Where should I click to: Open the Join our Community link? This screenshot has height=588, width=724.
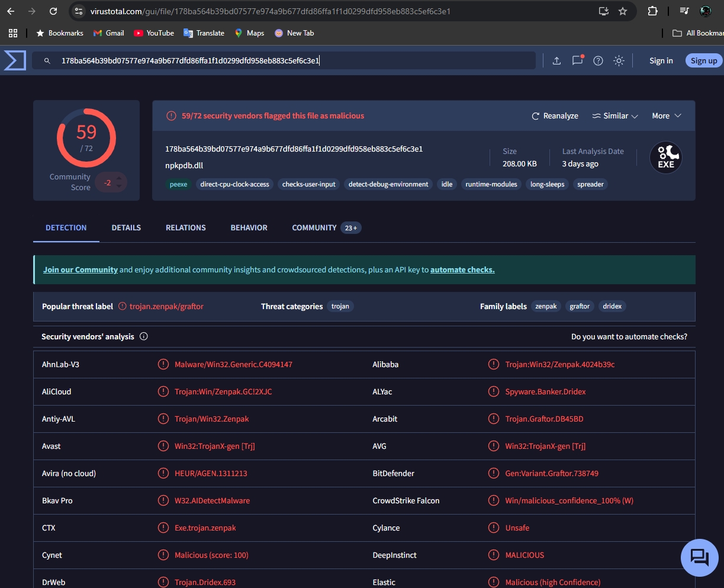pos(80,269)
